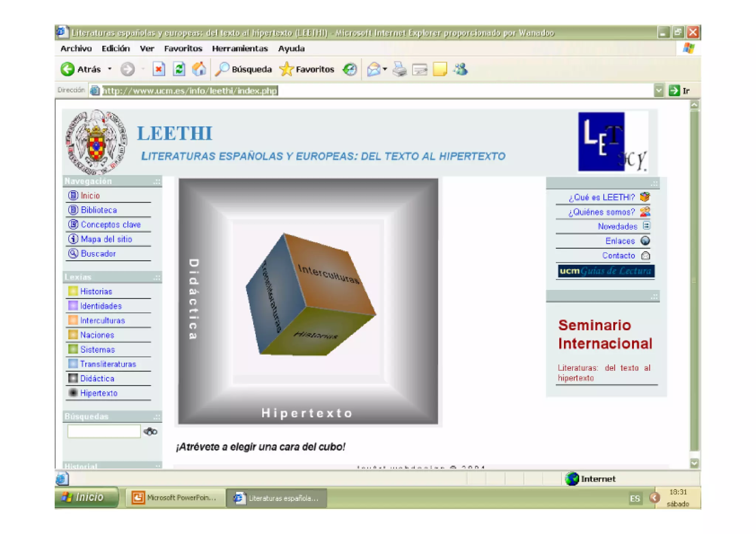The width and height of the screenshot is (756, 534).
Task: Open the Hipertexto lexia link
Action: pyautogui.click(x=99, y=393)
